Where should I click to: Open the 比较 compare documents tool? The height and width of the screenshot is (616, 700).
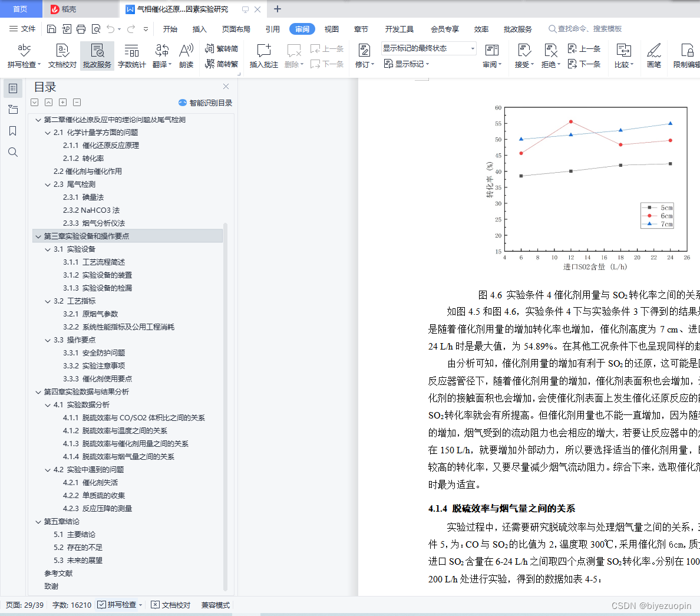point(623,56)
